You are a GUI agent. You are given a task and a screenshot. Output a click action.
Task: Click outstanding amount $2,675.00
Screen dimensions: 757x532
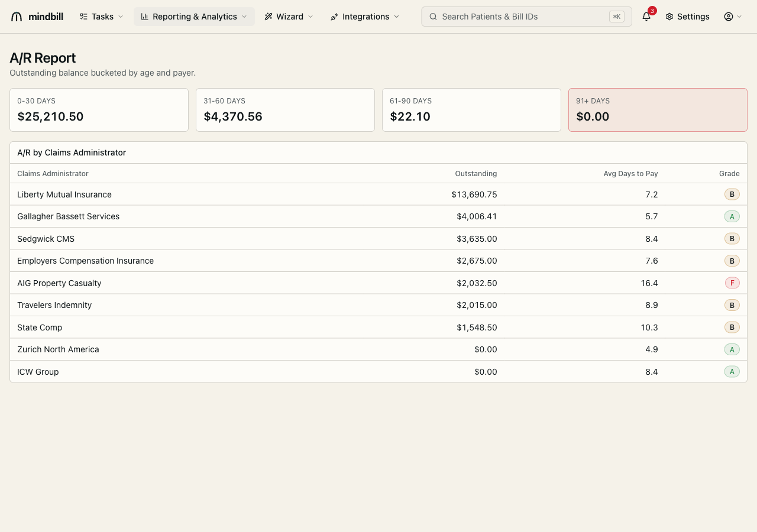point(477,261)
